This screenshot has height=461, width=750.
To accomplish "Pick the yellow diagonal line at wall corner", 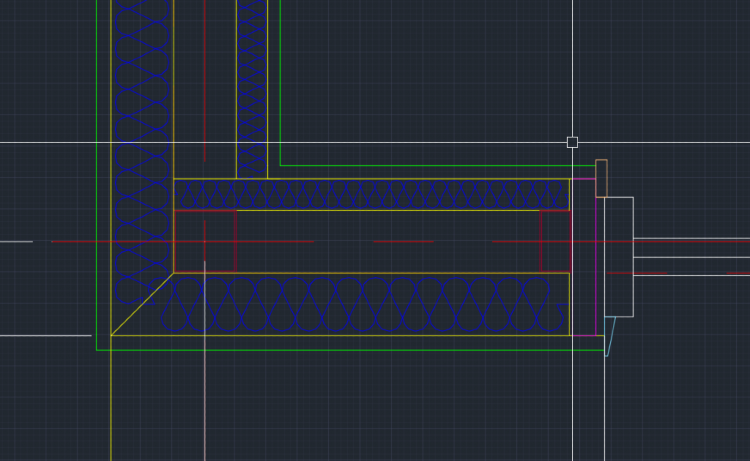I will [x=142, y=304].
